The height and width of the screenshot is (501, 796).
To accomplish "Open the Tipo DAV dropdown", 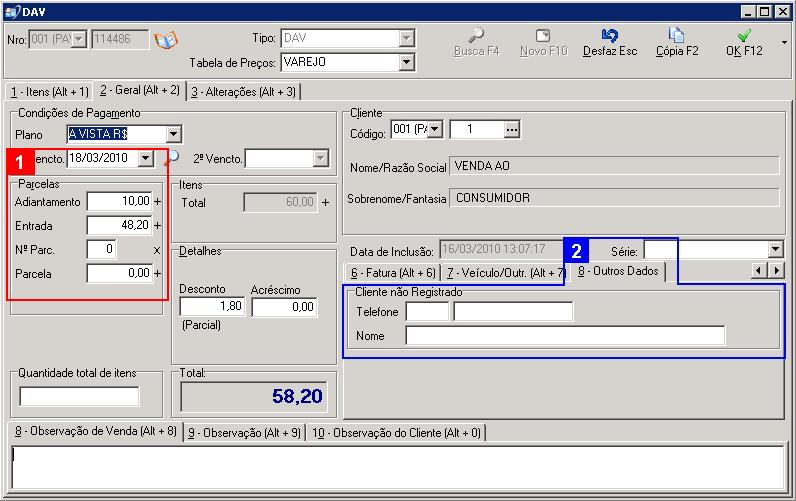I will [x=406, y=38].
